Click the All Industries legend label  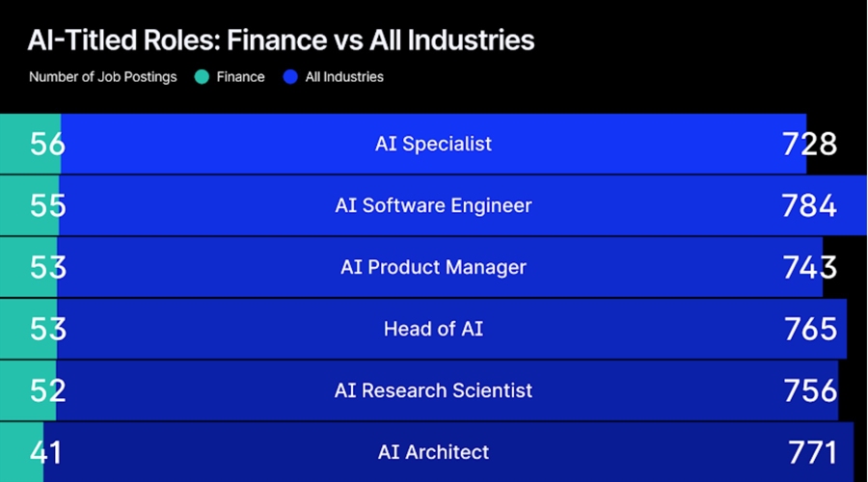(x=344, y=77)
